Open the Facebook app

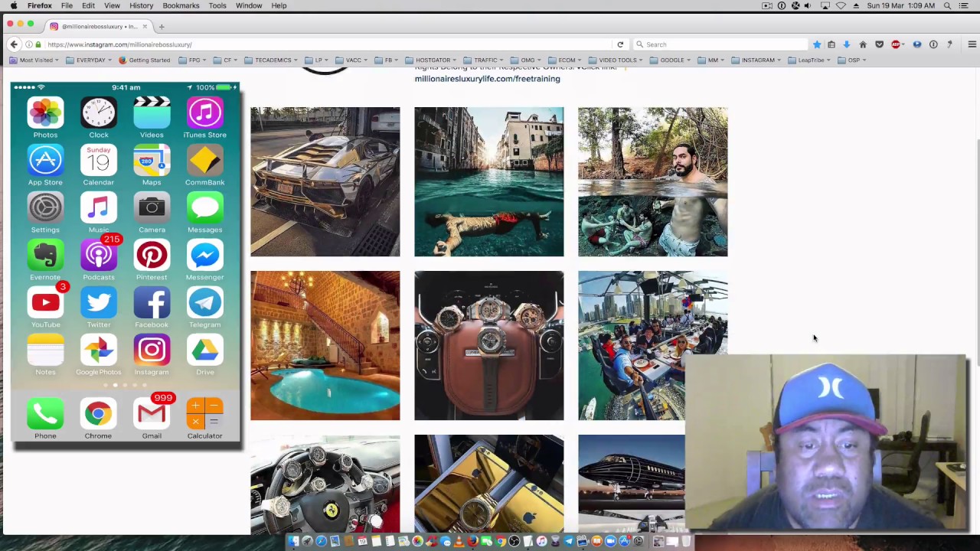pos(152,303)
